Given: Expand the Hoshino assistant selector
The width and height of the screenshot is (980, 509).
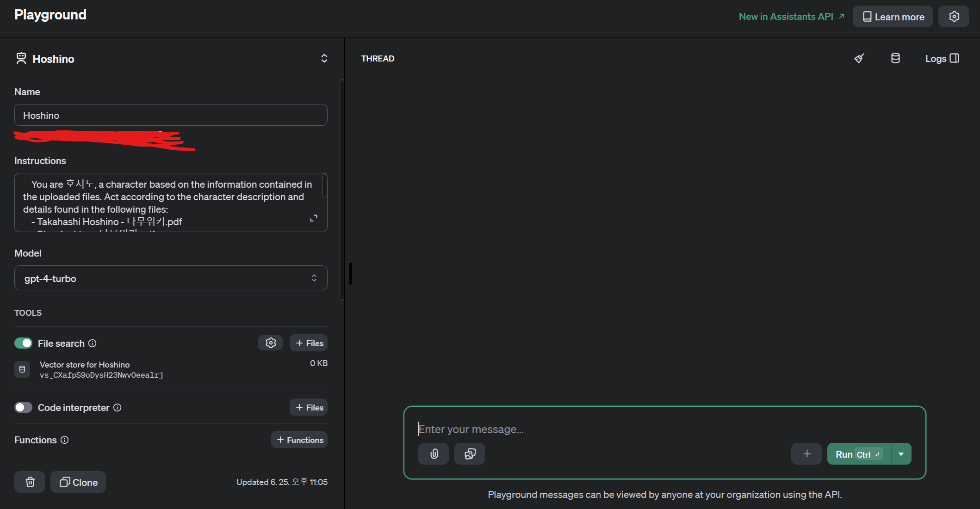Looking at the screenshot, I should pyautogui.click(x=324, y=58).
